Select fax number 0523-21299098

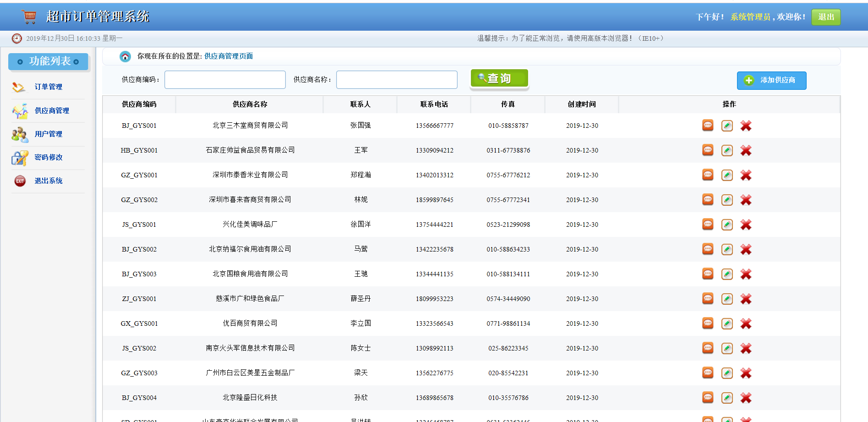(508, 225)
